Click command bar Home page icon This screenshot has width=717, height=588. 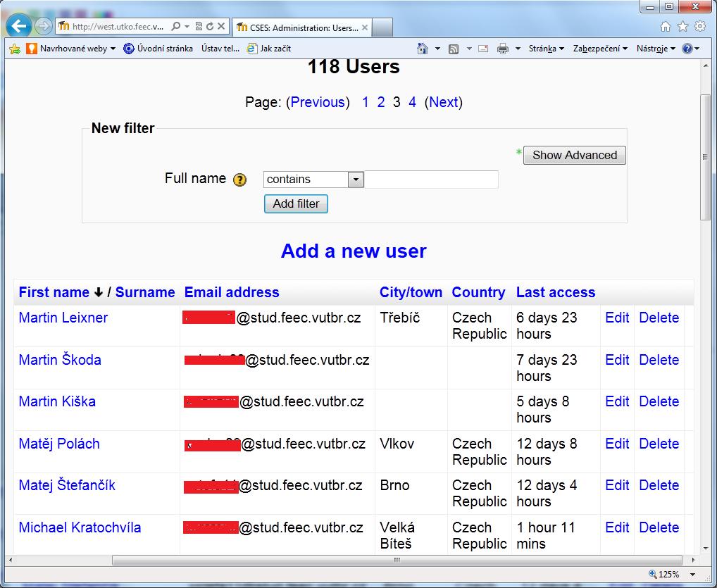click(x=423, y=49)
